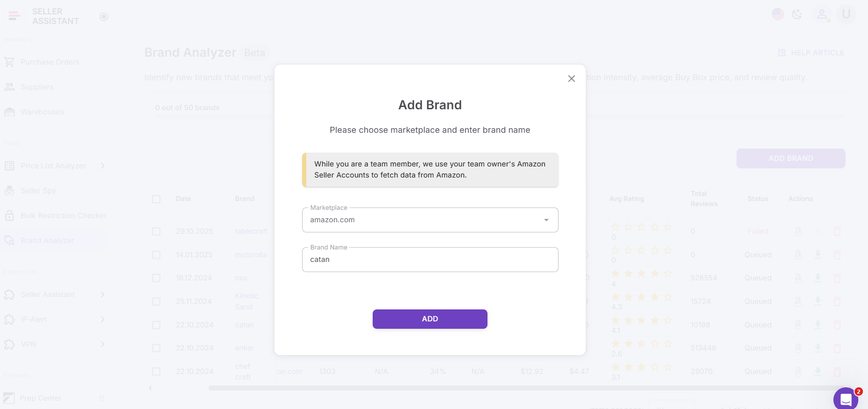
Task: Click the hamburger menu icon top left
Action: (x=14, y=15)
